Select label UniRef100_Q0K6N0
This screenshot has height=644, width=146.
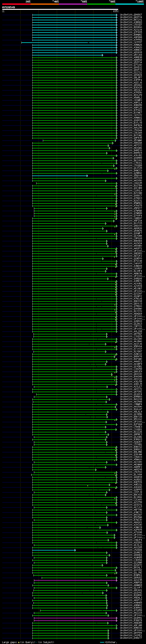(131, 309)
